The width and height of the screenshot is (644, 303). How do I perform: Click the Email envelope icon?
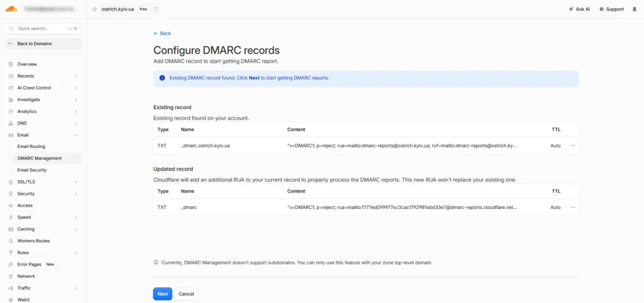click(x=11, y=135)
